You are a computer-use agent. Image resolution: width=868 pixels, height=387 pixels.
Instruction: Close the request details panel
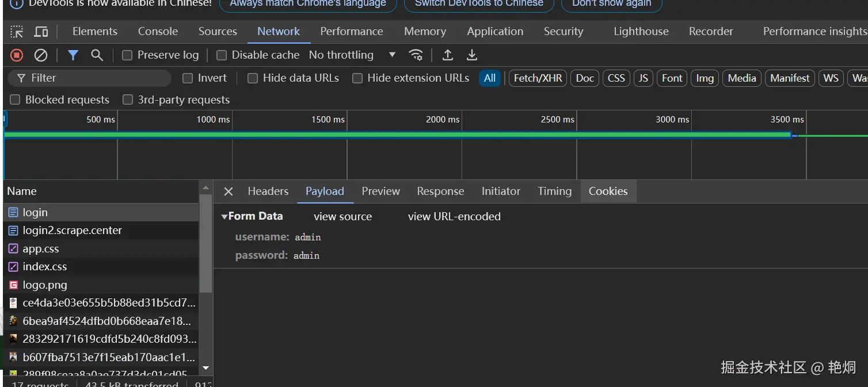[x=229, y=191]
